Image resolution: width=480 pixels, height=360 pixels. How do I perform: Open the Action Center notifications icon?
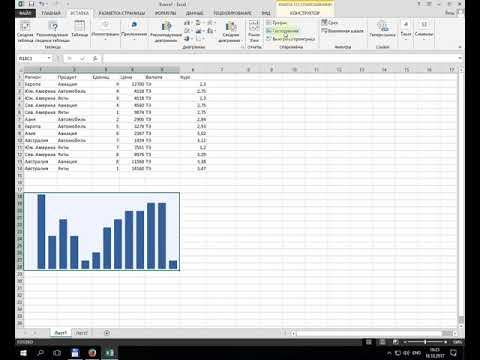tap(454, 353)
